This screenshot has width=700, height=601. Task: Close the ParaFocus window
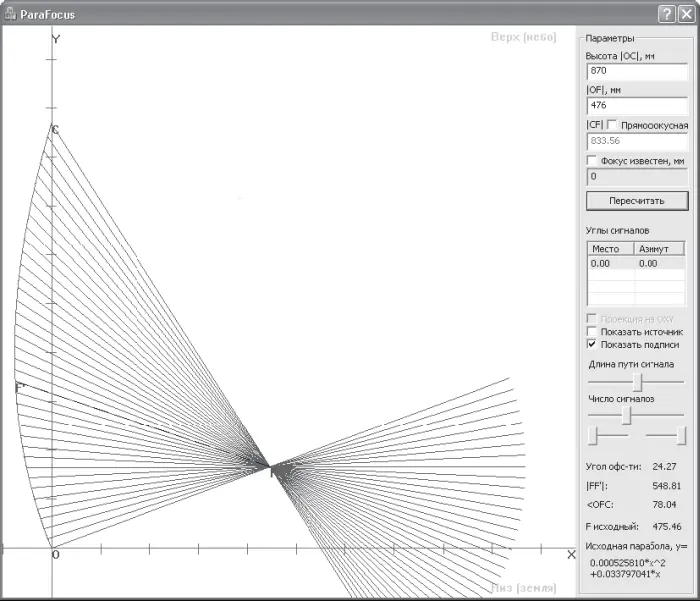click(x=686, y=14)
